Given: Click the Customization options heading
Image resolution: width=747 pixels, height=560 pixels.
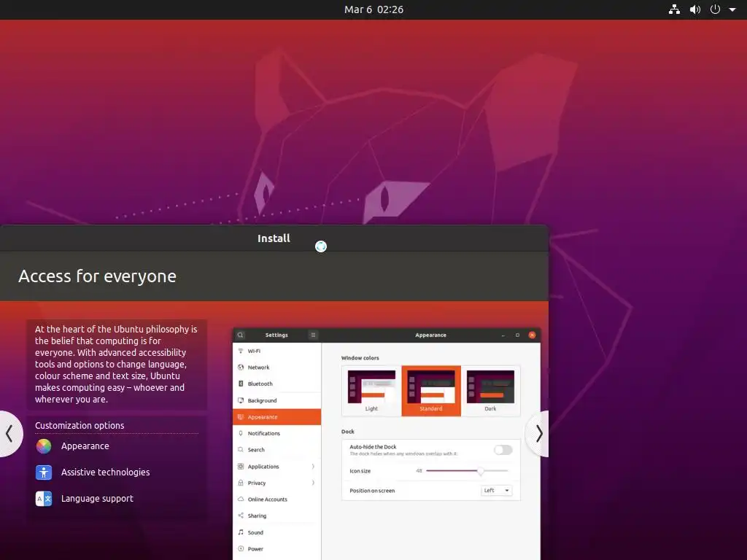Looking at the screenshot, I should (x=80, y=426).
